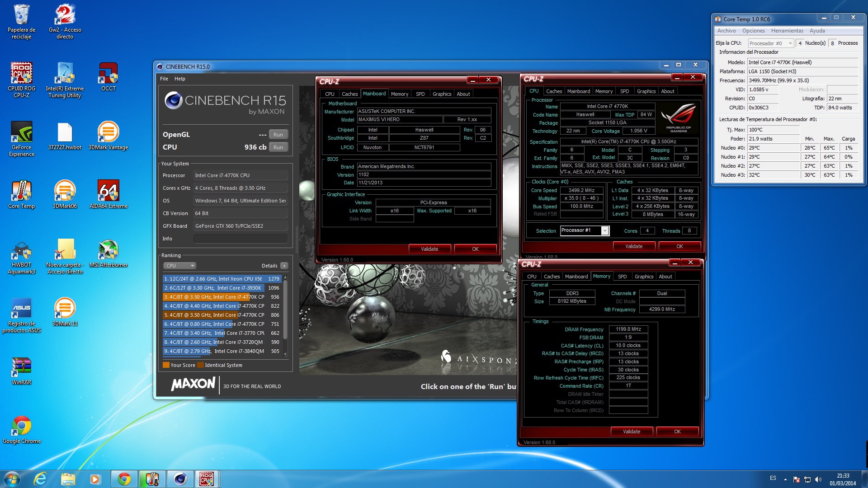
Task: Open Internet Explorer from taskbar
Action: 40,479
